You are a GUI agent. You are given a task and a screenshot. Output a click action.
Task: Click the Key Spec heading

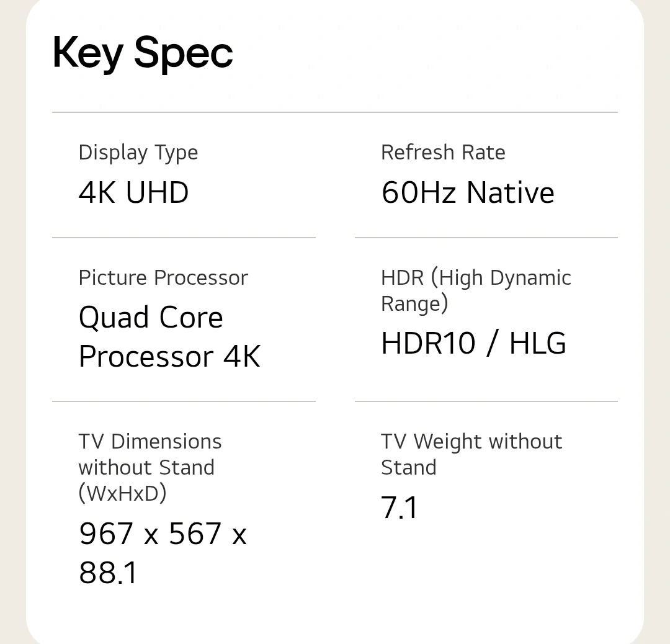[x=143, y=53]
